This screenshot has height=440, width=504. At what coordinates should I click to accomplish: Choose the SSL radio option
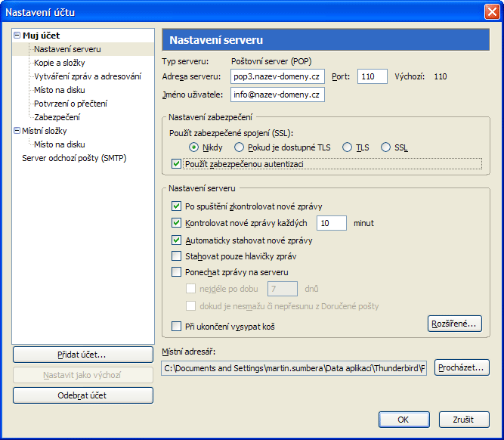click(x=386, y=147)
